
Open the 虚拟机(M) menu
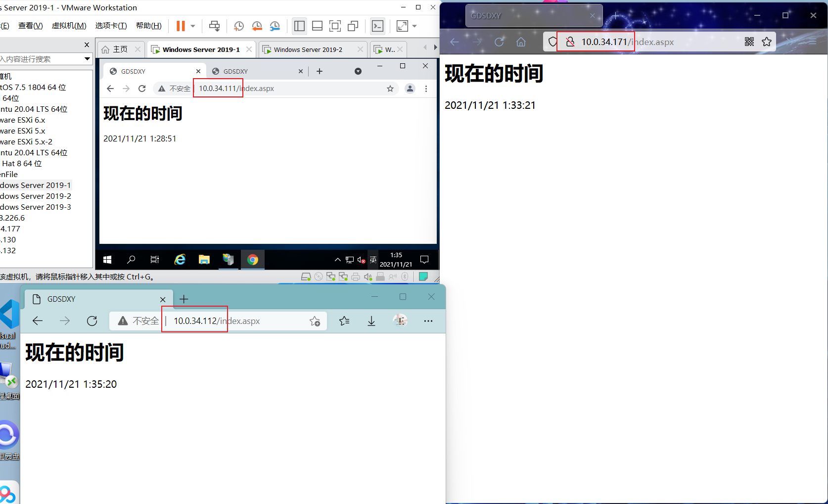point(69,26)
